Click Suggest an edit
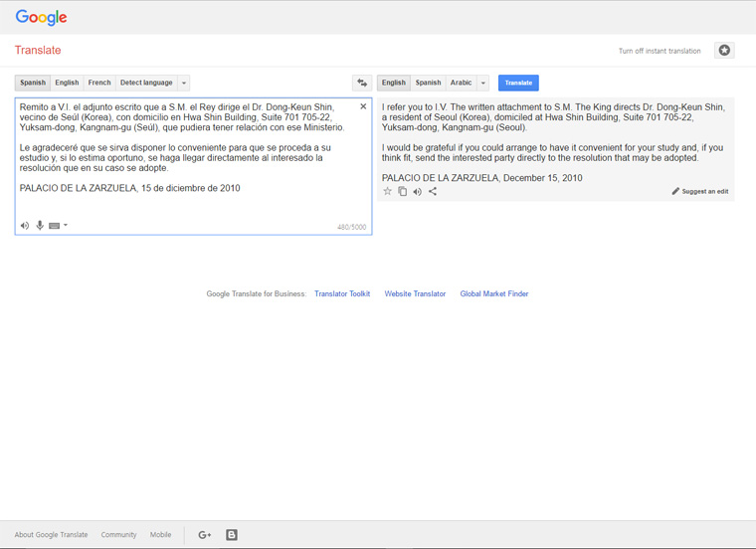756x549 pixels. click(x=700, y=191)
